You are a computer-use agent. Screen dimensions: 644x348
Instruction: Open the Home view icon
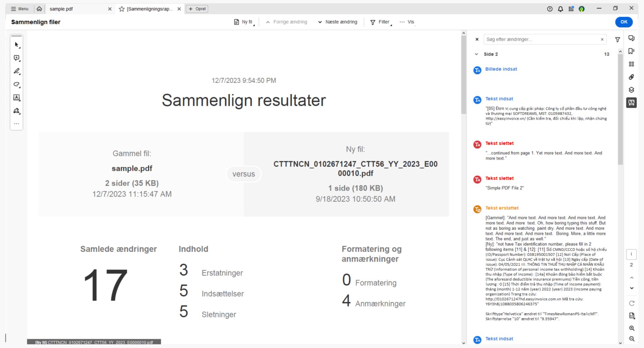pyautogui.click(x=39, y=9)
